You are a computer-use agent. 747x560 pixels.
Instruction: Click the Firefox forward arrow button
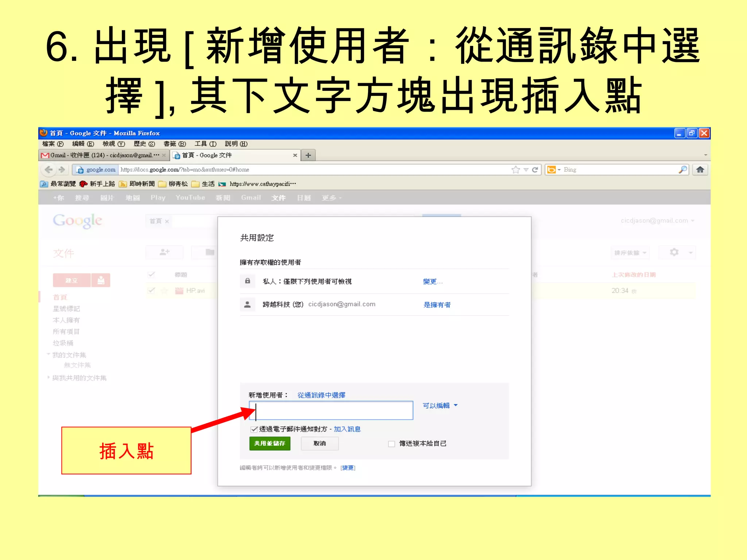62,170
